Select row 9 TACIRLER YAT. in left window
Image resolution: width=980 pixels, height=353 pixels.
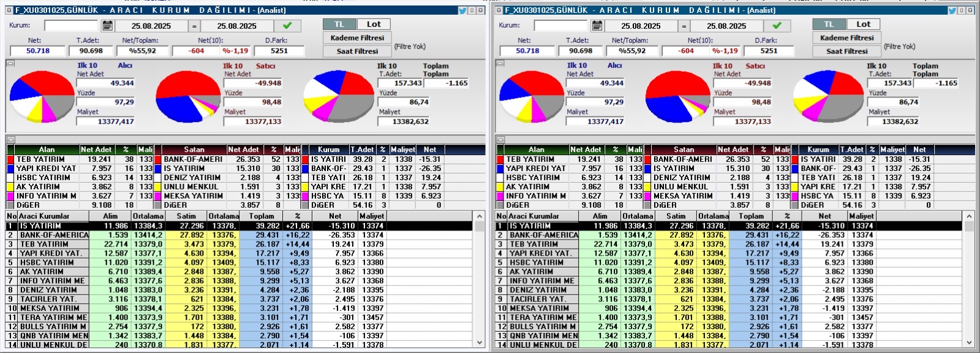click(239, 300)
